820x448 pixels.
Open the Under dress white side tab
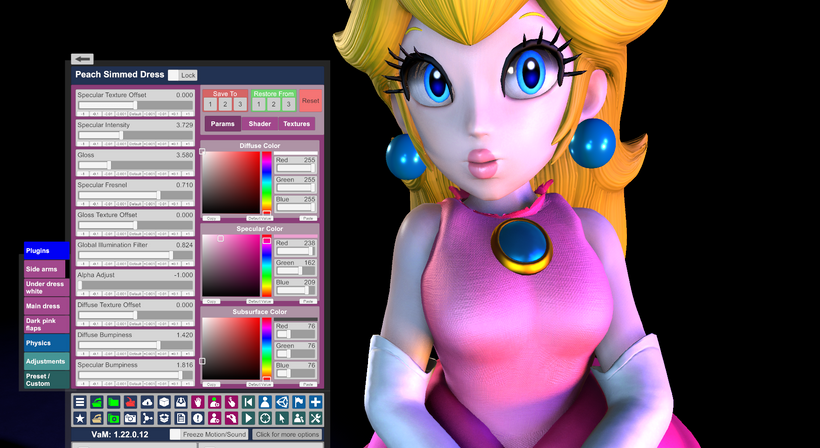pyautogui.click(x=47, y=288)
